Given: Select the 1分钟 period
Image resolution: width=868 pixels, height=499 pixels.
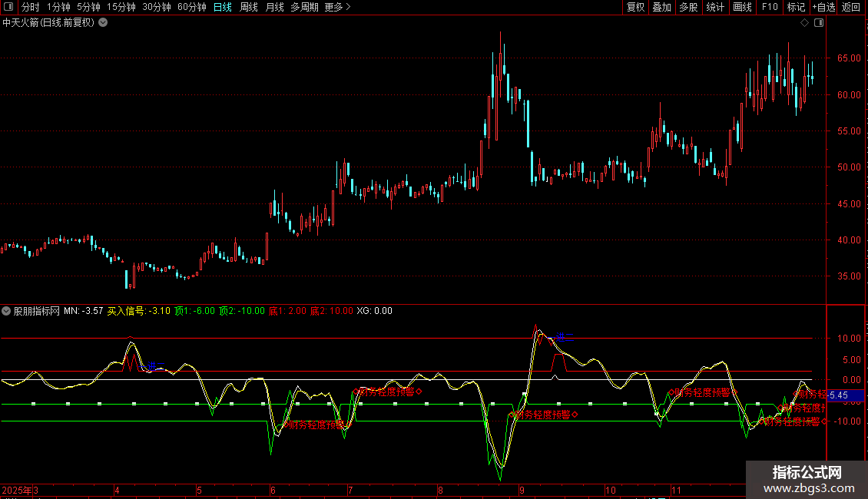Looking at the screenshot, I should 58,7.
